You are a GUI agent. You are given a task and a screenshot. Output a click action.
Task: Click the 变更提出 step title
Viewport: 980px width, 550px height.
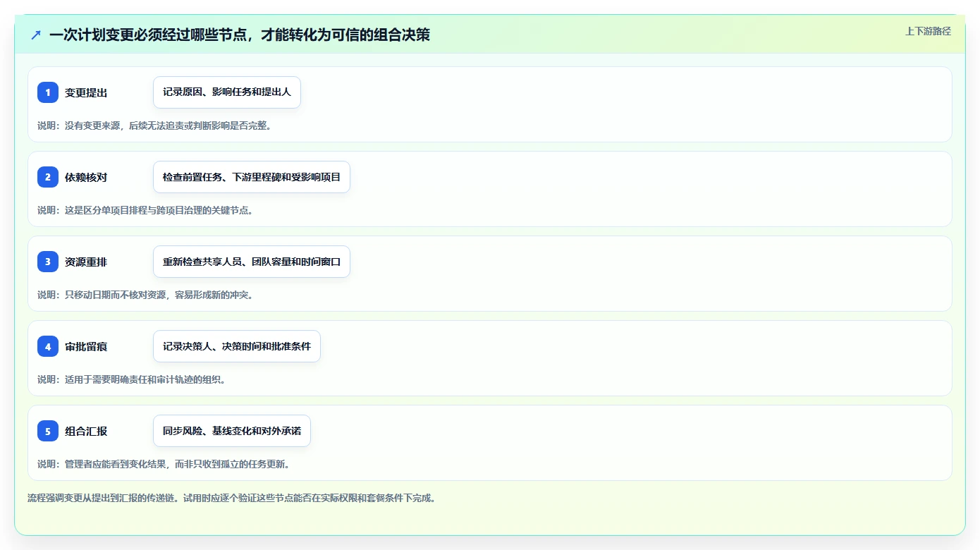(86, 92)
